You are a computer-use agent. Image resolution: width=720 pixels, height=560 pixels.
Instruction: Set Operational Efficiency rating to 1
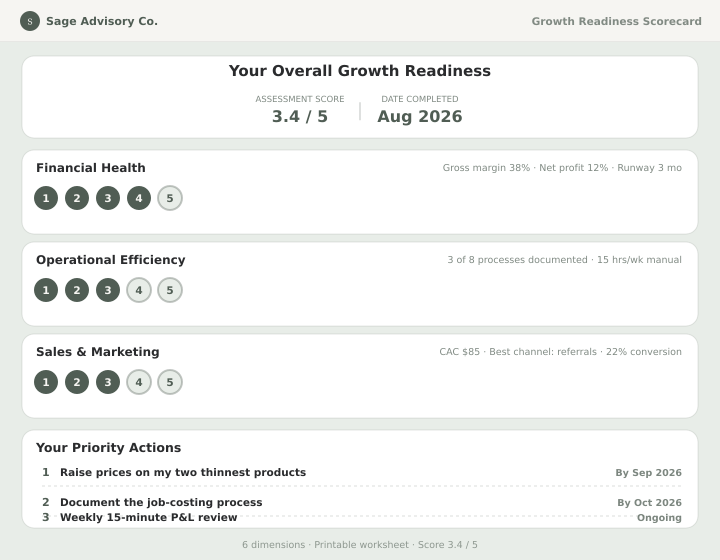46,290
